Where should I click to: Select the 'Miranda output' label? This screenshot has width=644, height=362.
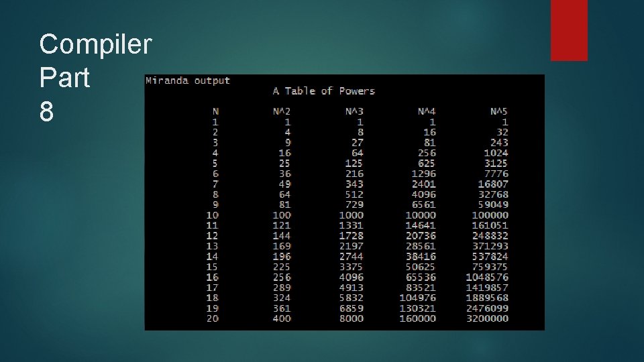pyautogui.click(x=188, y=80)
